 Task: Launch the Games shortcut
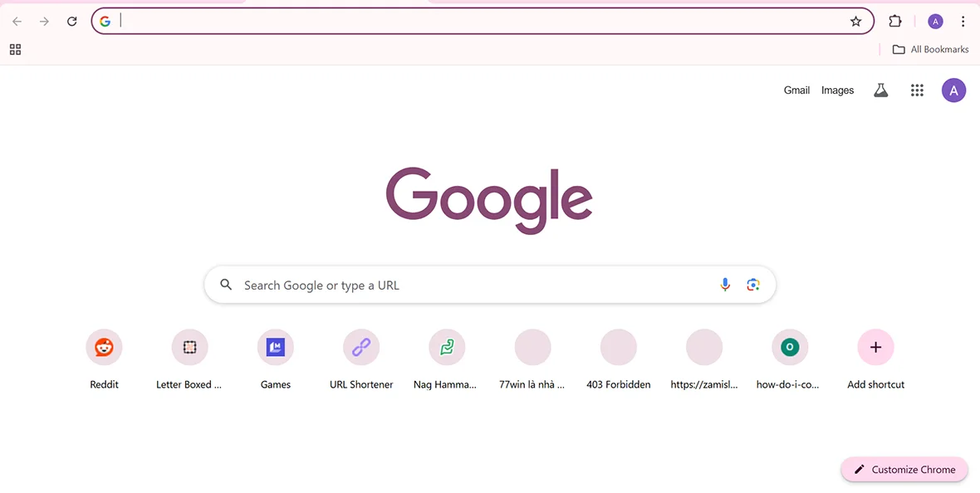(x=275, y=347)
